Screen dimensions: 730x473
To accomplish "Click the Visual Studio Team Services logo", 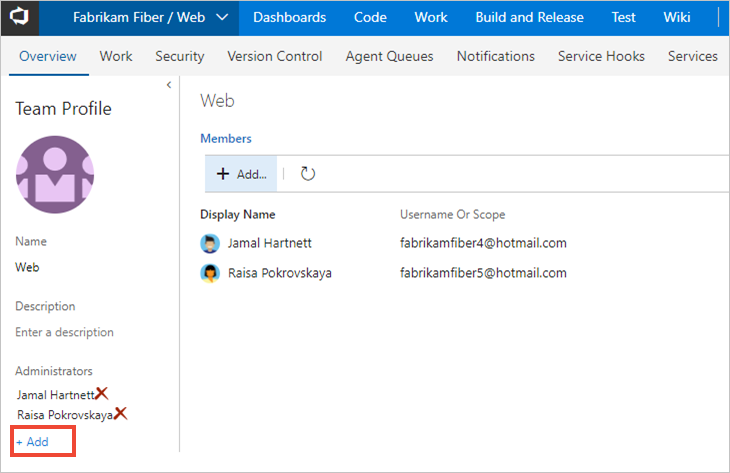I will 20,17.
